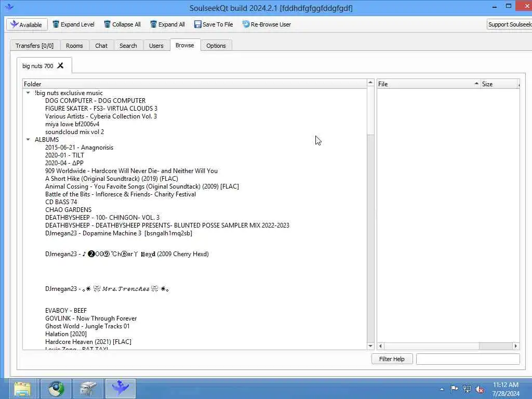Screen dimensions: 532x399
Task: Select the 2020-01 - TILT folder
Action: (x=64, y=155)
